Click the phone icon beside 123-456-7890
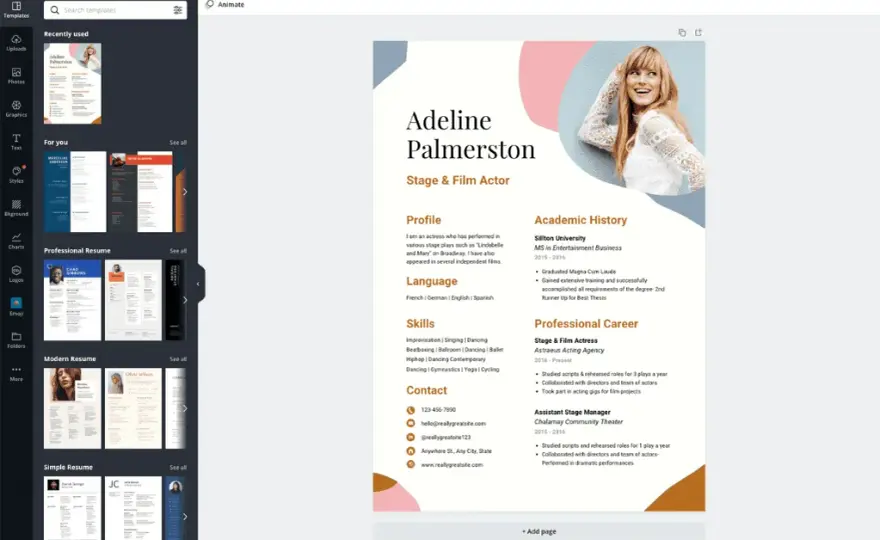Viewport: 880px width, 540px height. tap(411, 410)
